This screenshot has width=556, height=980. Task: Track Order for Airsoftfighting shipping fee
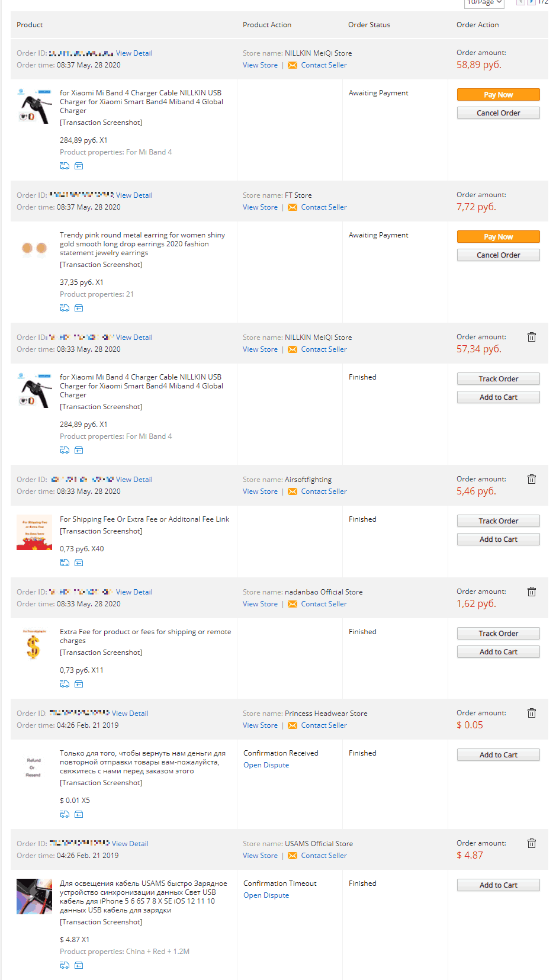point(499,521)
